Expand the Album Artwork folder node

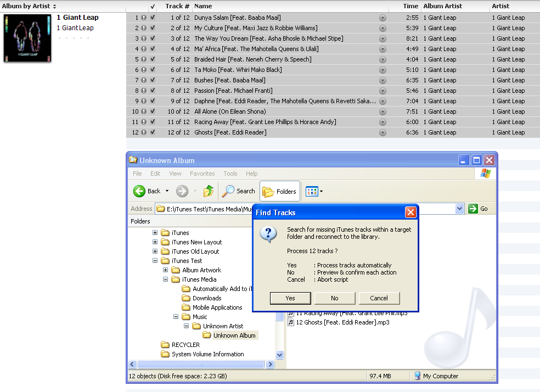click(x=165, y=270)
